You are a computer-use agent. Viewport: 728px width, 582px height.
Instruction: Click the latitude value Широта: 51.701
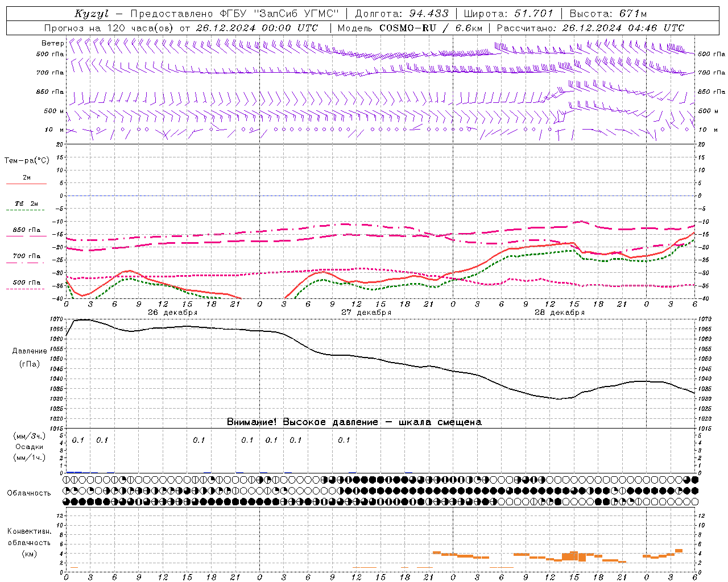click(x=508, y=14)
